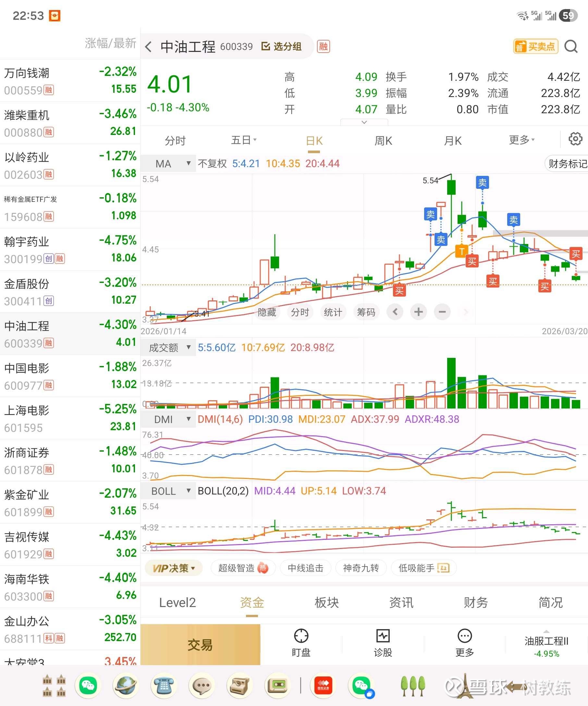The height and width of the screenshot is (706, 588).
Task: Open the DMI indicator dropdown
Action: pos(168,419)
